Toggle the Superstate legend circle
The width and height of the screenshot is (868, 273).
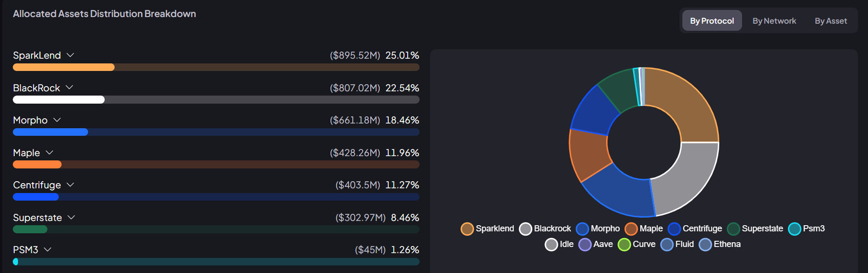tap(734, 229)
